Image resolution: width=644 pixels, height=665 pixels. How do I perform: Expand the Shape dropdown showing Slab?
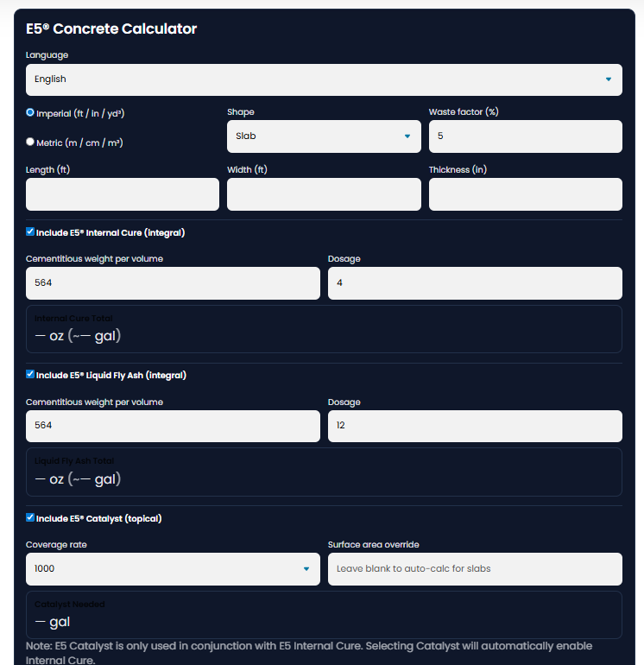(x=324, y=136)
